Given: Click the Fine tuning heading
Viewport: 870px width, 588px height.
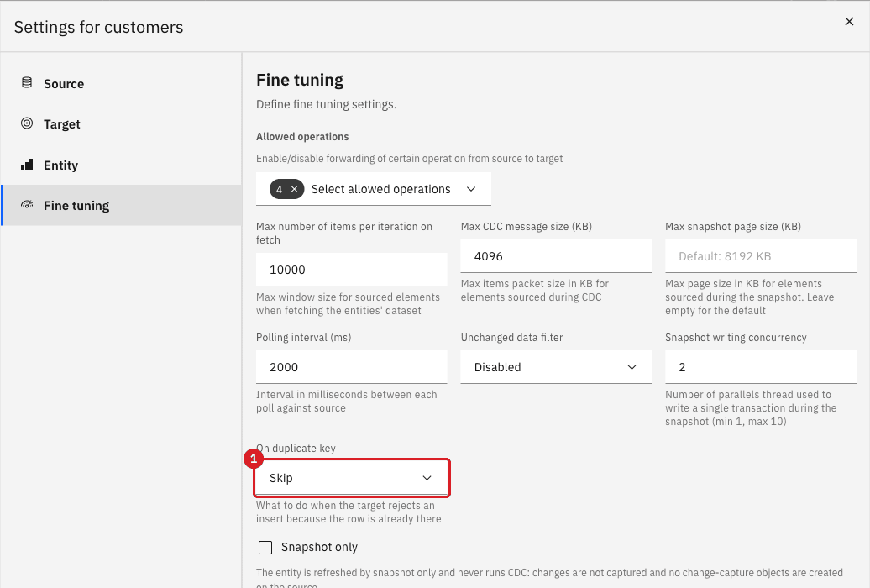Looking at the screenshot, I should pyautogui.click(x=300, y=80).
